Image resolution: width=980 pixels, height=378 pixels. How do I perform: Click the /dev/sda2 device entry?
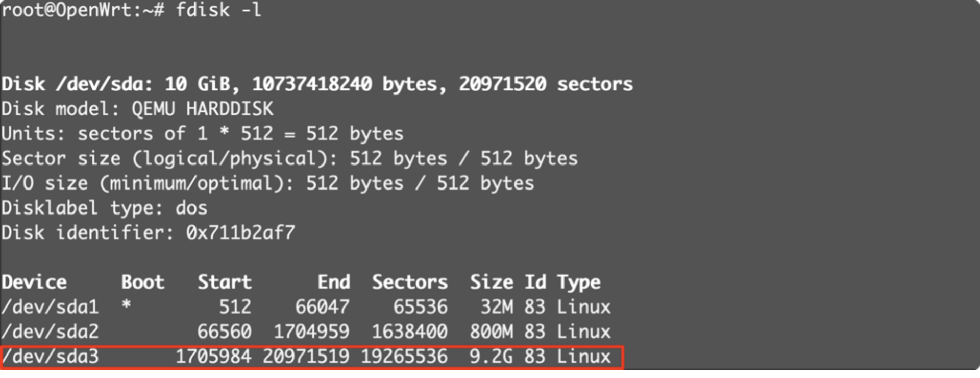[x=50, y=332]
